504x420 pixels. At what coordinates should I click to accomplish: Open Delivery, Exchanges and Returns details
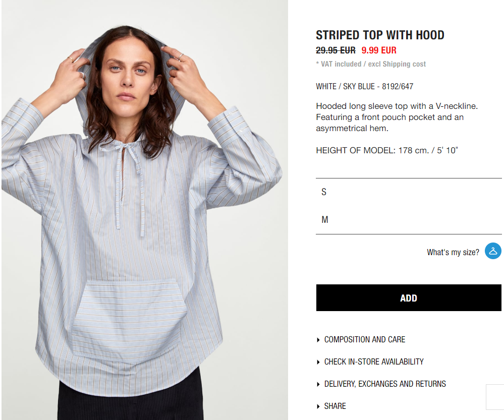click(385, 384)
